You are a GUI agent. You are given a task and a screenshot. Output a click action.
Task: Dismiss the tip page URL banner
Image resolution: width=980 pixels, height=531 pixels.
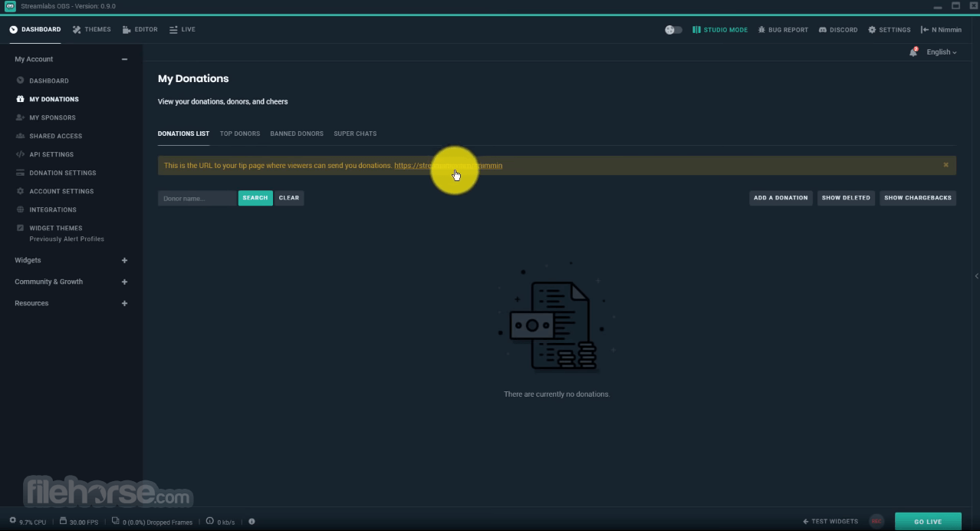click(x=945, y=165)
